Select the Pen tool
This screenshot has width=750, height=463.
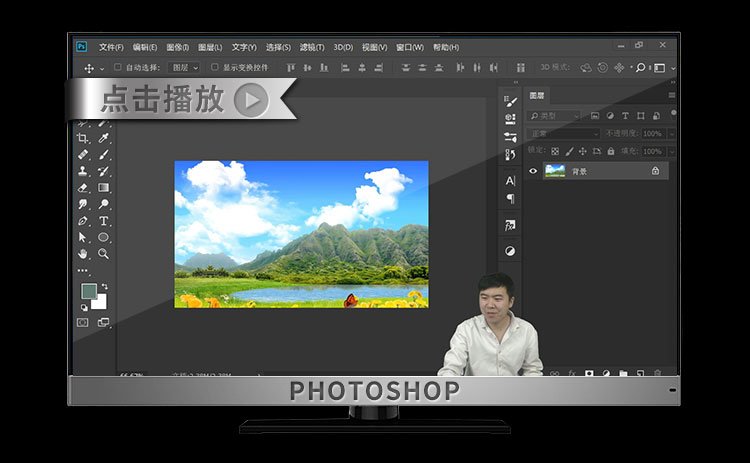[x=83, y=221]
